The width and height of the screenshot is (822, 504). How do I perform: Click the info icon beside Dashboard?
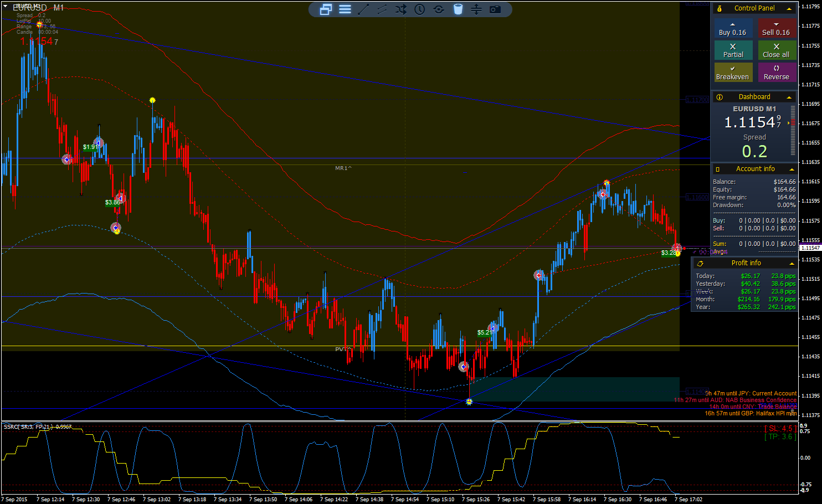coord(720,97)
